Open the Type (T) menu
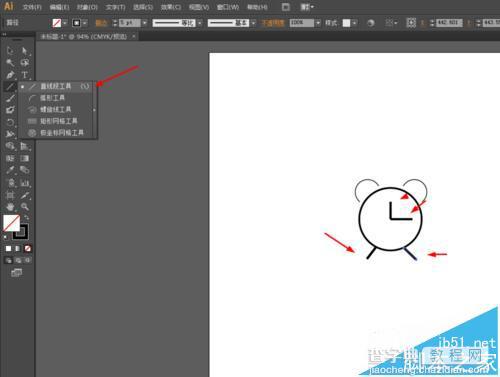This screenshot has width=500, height=377. (x=115, y=7)
